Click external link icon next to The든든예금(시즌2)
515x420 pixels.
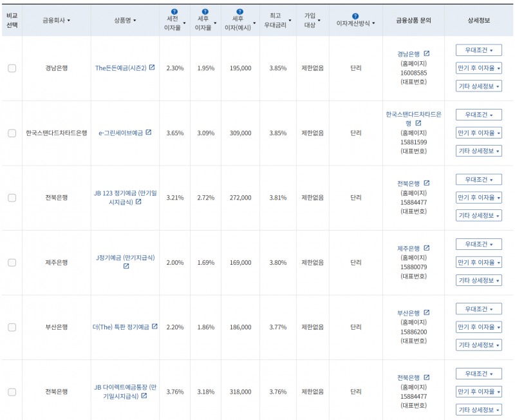click(x=152, y=68)
